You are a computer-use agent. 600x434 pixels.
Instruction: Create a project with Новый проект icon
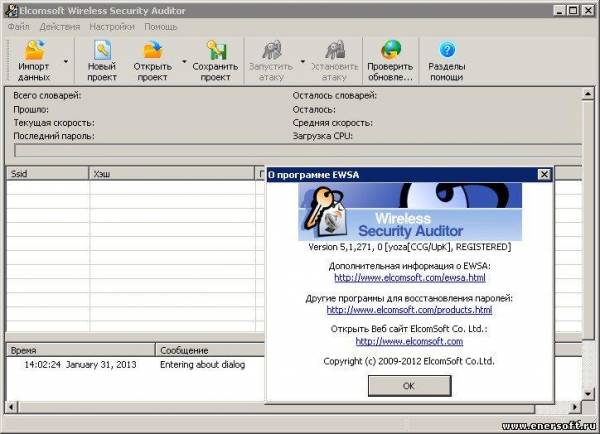pos(102,50)
